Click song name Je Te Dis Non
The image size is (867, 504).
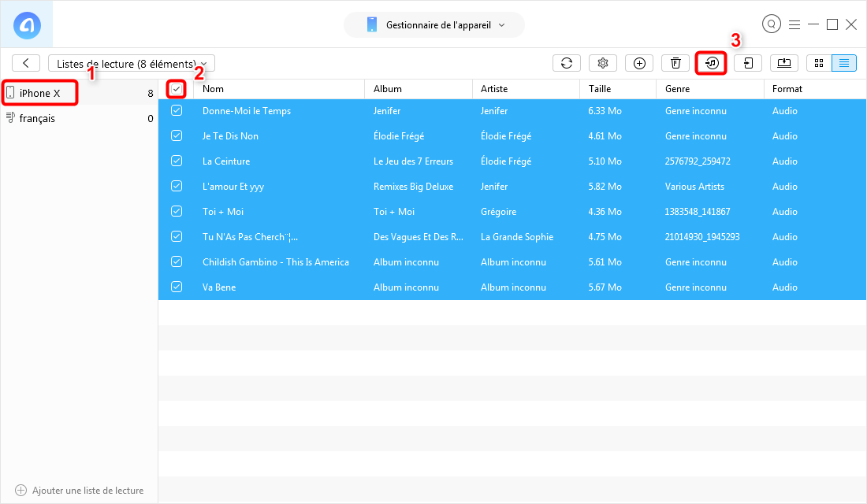pos(230,136)
